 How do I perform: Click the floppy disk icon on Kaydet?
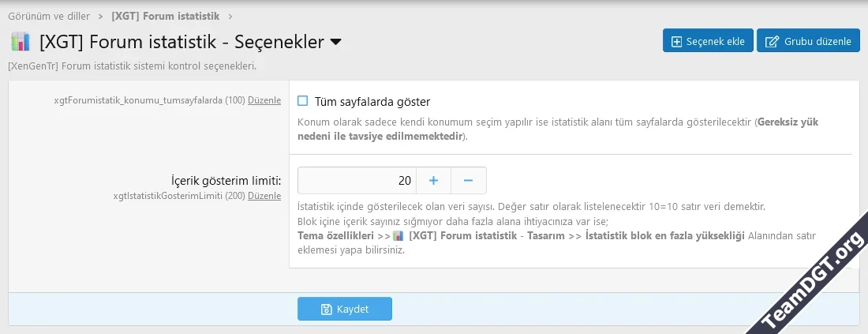point(327,310)
